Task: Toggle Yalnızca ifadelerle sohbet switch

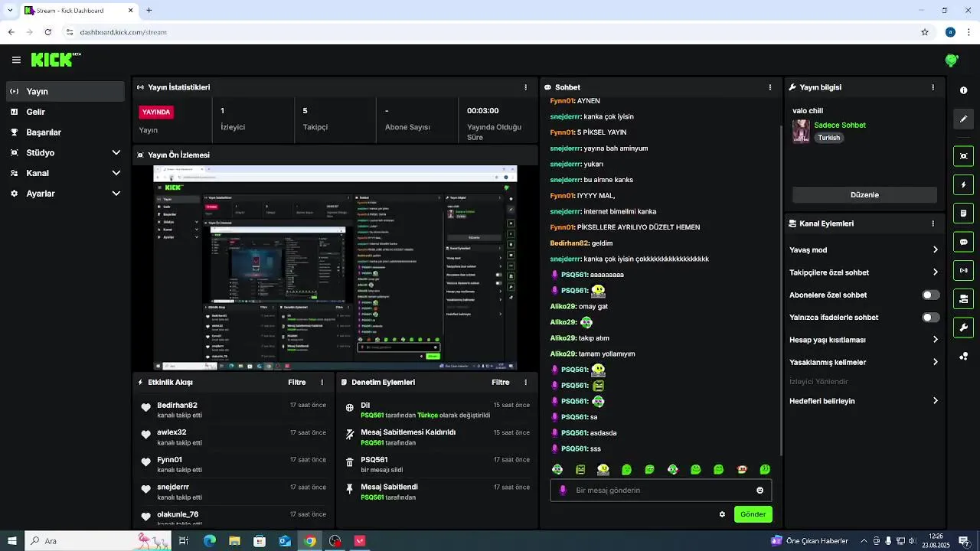Action: 931,318
